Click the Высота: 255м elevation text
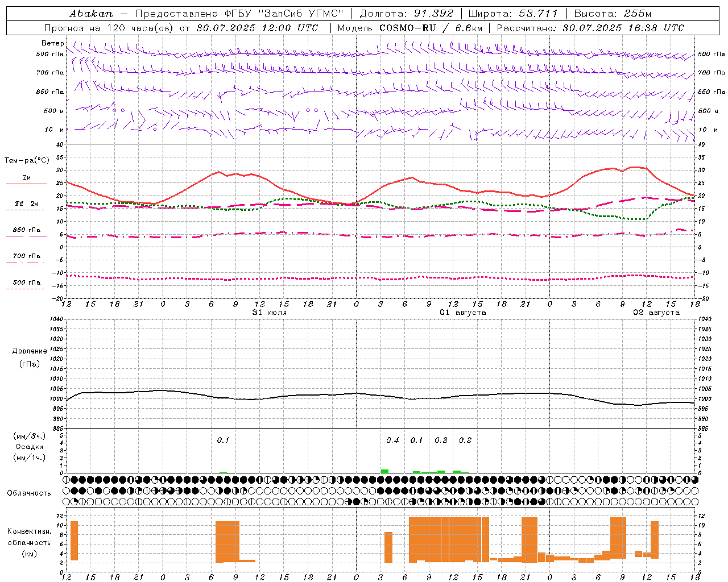Screen dimensions: 728x582 pos(613,14)
